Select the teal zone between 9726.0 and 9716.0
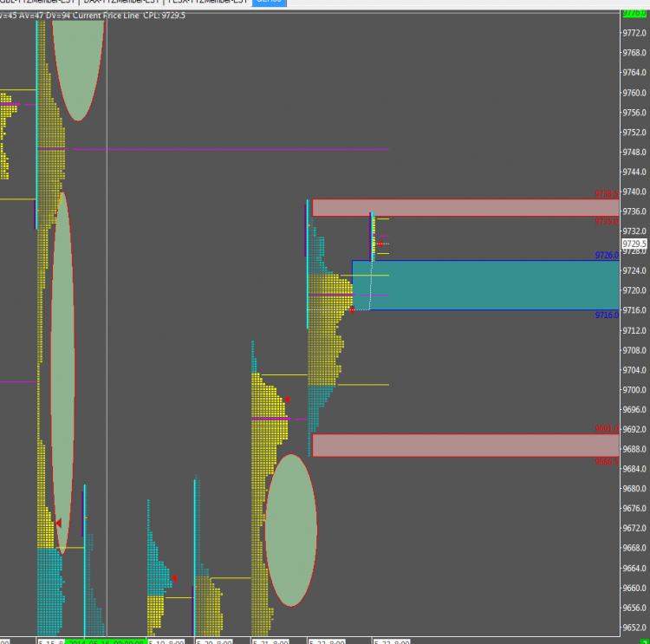The width and height of the screenshot is (650, 644). tap(485, 285)
